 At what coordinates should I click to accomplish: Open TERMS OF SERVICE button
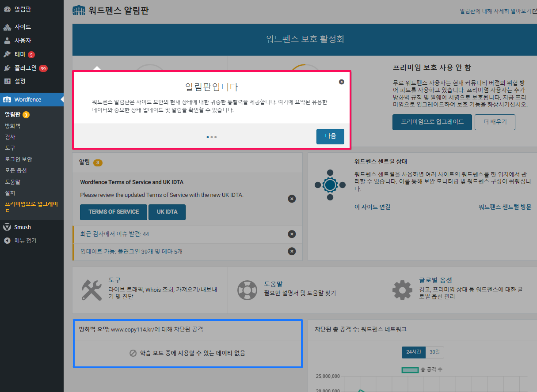[x=114, y=212]
